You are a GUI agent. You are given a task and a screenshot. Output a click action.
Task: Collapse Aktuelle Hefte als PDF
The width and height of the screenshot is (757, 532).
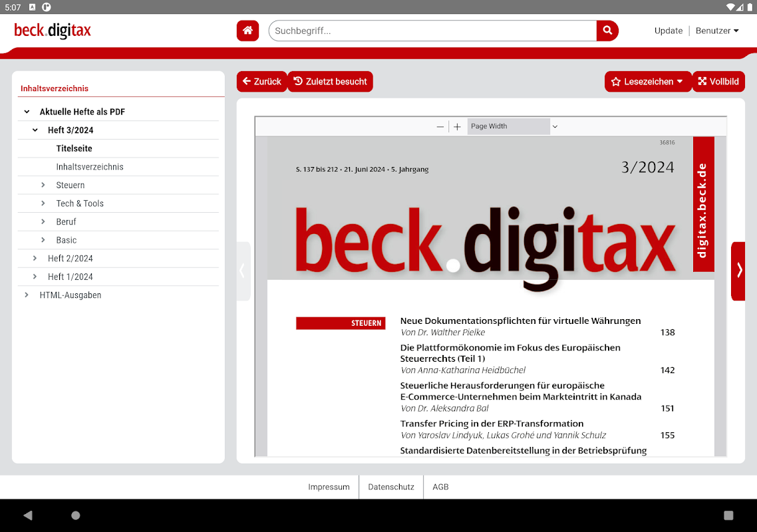[x=27, y=112]
